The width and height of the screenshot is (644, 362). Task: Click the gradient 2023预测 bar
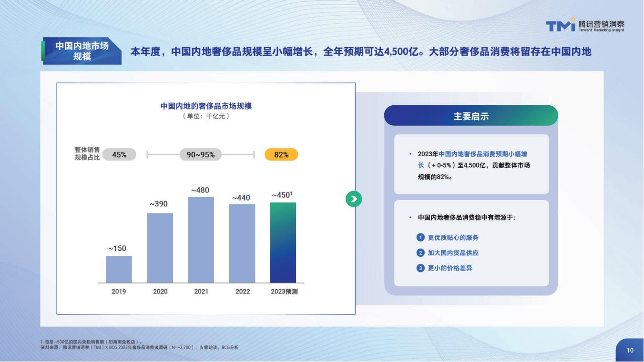(x=283, y=242)
